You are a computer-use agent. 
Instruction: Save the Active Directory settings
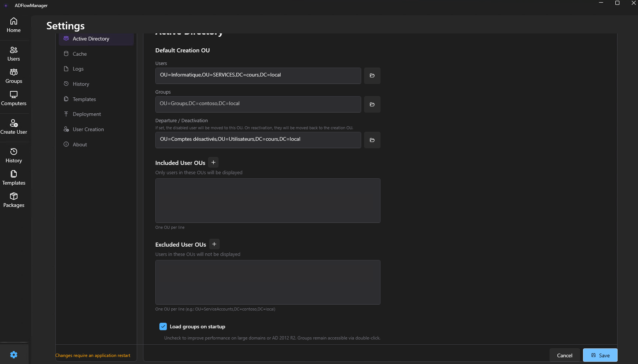coord(600,355)
